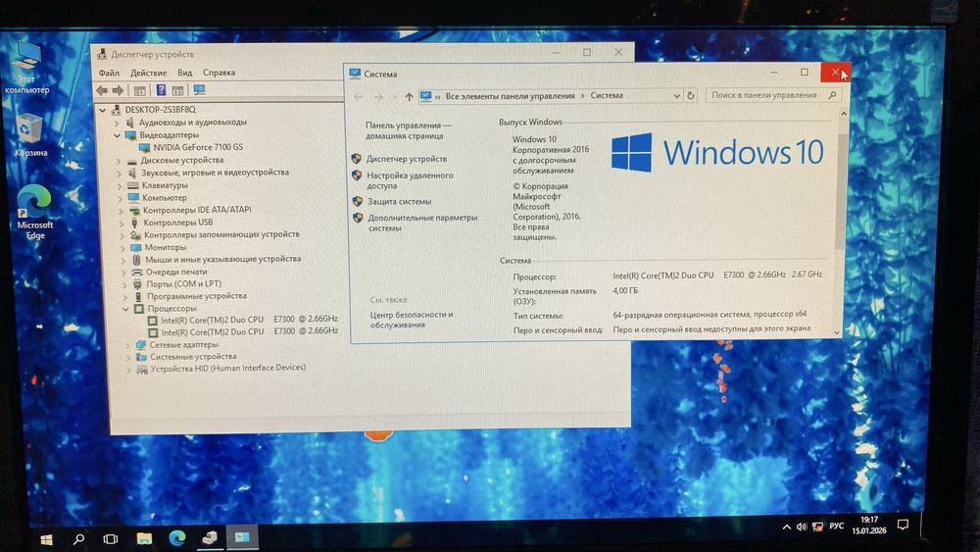Image resolution: width=980 pixels, height=552 pixels.
Task: Open Центр безопасности и обслуживания link
Action: [x=412, y=320]
